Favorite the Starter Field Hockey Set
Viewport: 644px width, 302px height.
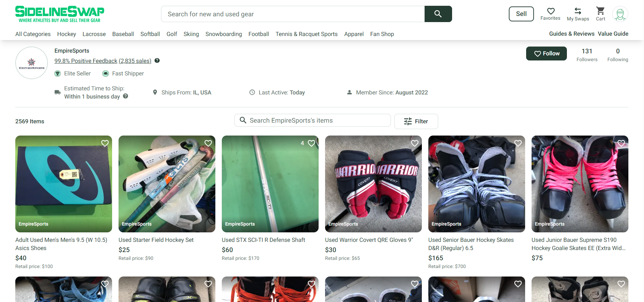point(208,143)
